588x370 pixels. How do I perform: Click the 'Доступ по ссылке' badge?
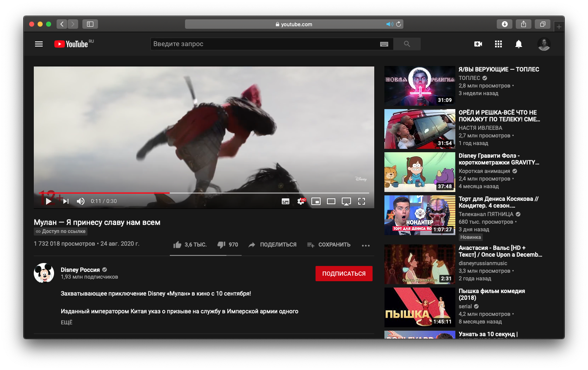point(61,231)
